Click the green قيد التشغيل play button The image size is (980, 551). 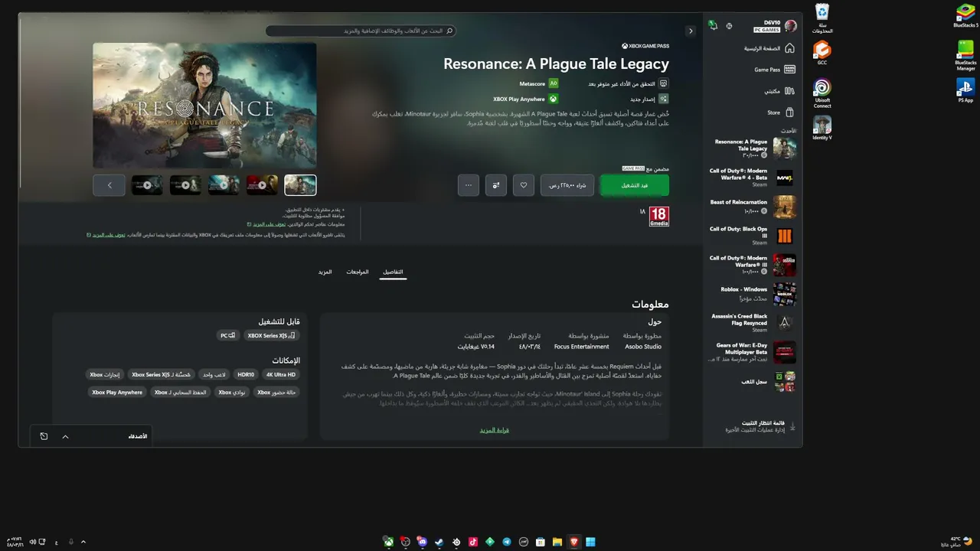tap(634, 185)
